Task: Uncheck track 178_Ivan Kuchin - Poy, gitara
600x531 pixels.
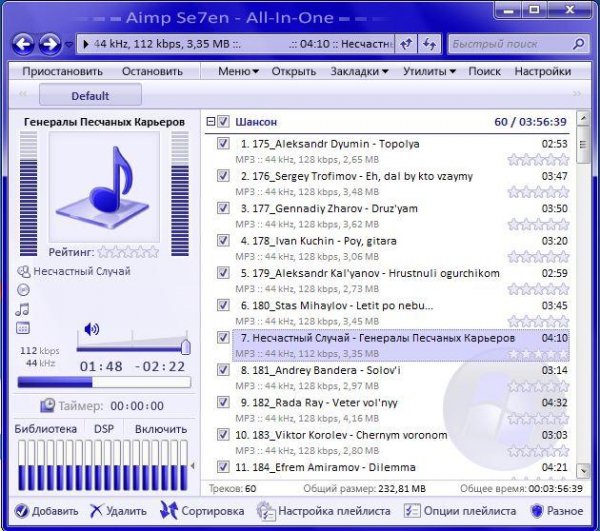Action: (x=223, y=241)
